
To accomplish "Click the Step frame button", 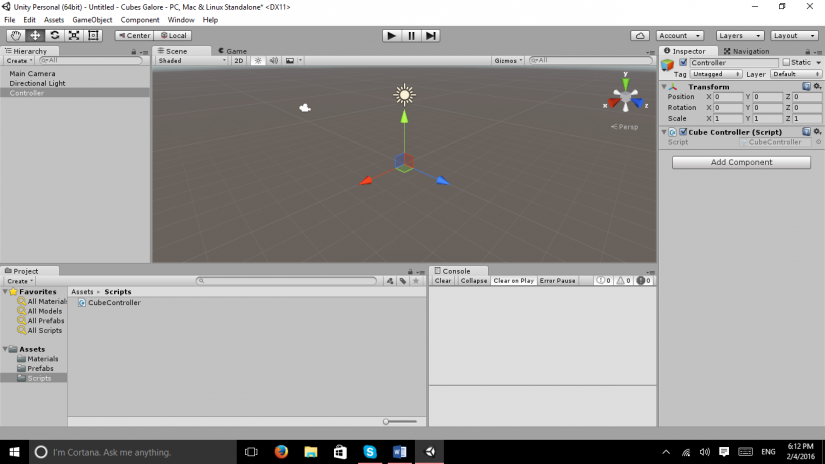I will pos(431,35).
